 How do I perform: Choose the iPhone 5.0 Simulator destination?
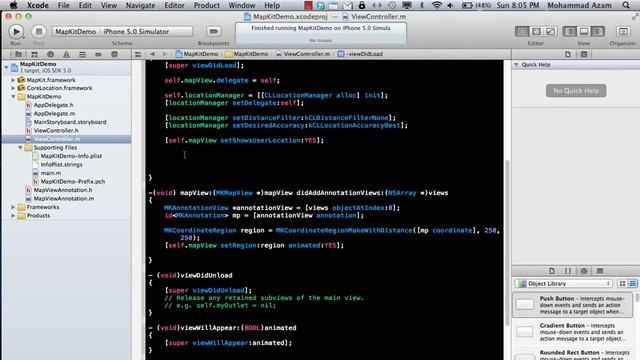136,31
